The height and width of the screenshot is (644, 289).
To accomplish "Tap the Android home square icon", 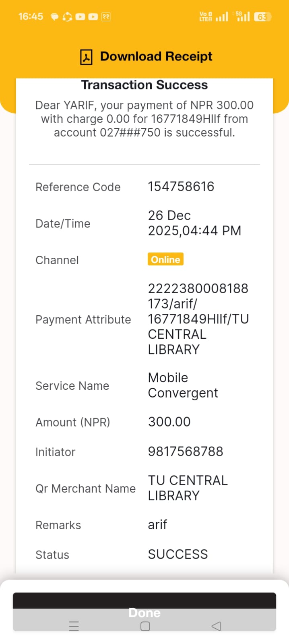I will [145, 626].
